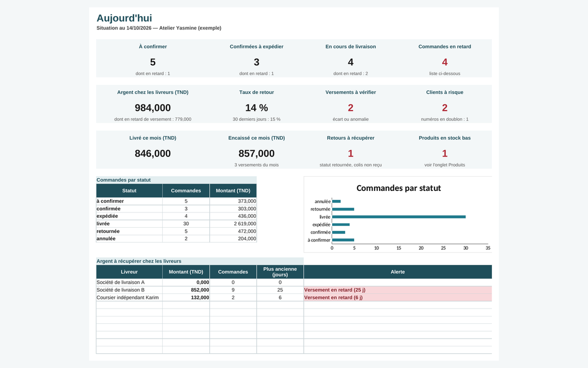Click "dont en retard de versement : 779,000"
Image resolution: width=588 pixels, height=368 pixels.
[x=153, y=119]
